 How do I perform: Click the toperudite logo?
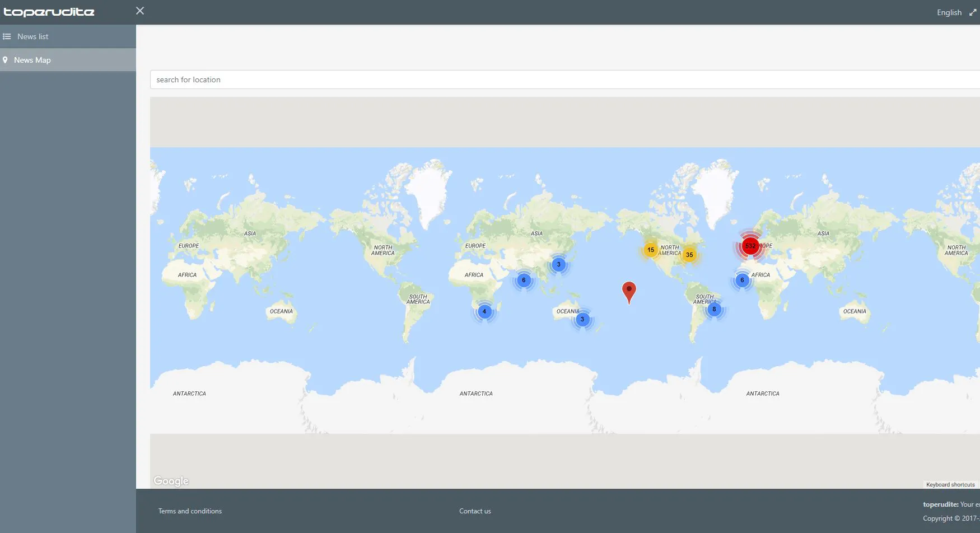point(49,12)
